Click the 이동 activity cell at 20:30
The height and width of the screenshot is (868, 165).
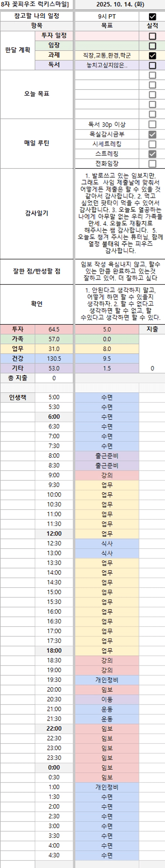[107, 699]
